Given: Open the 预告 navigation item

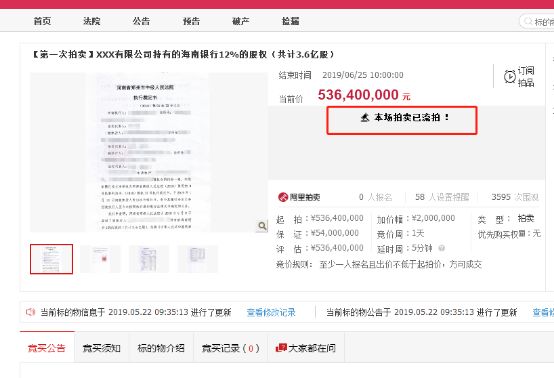Looking at the screenshot, I should point(191,21).
